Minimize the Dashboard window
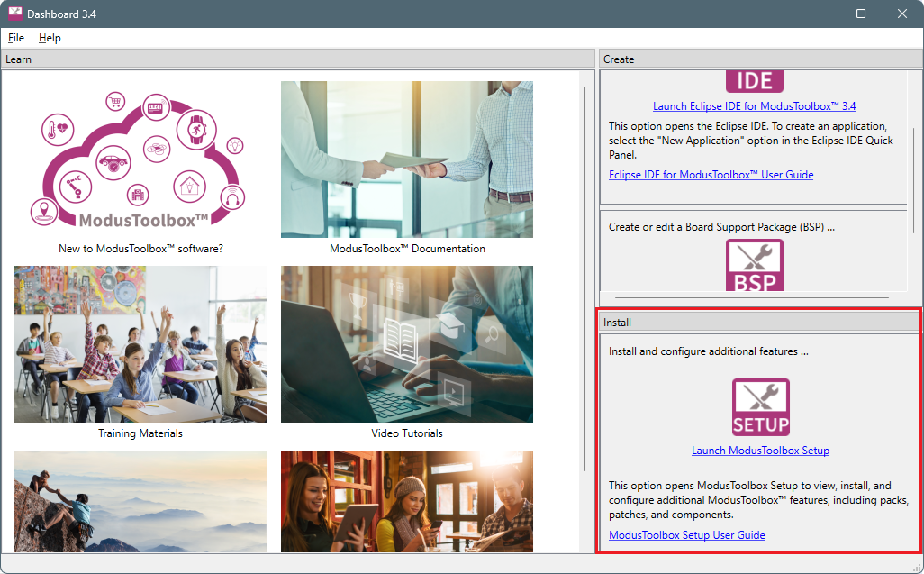This screenshot has height=574, width=924. pos(820,14)
